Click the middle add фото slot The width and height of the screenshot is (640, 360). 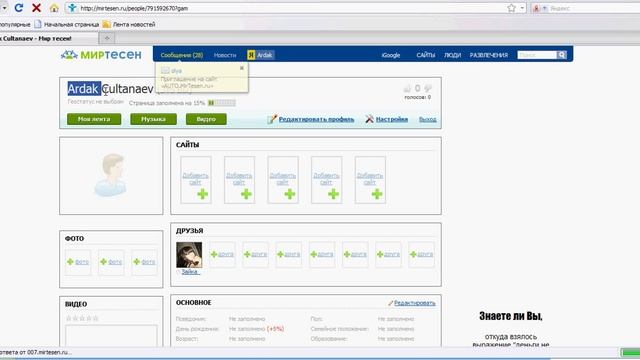[x=111, y=262]
